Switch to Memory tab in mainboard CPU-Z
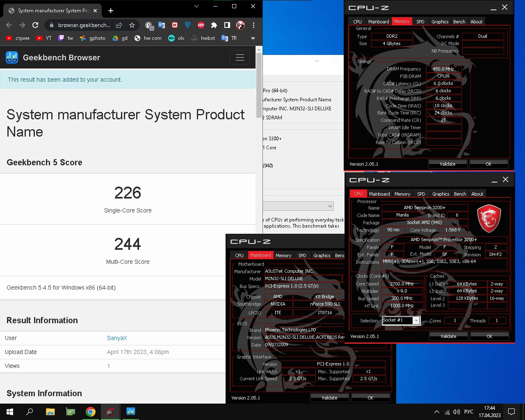The width and height of the screenshot is (525, 420). [x=283, y=256]
